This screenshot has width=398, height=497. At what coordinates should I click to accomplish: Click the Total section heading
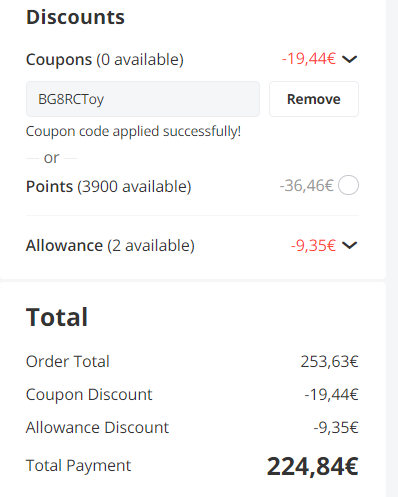click(x=57, y=317)
